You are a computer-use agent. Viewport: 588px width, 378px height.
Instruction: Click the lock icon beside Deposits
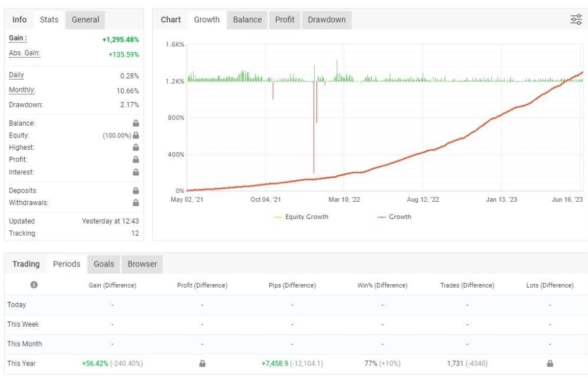[x=136, y=190]
